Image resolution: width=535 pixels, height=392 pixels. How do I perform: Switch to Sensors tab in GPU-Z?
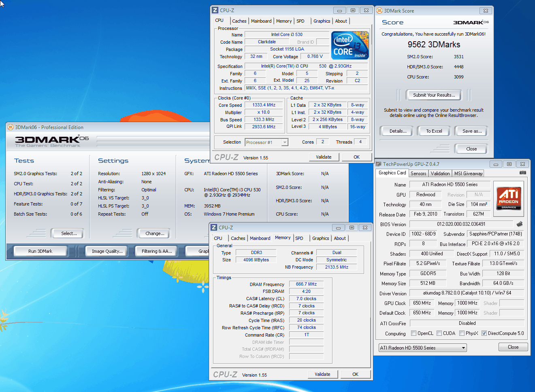(x=418, y=174)
